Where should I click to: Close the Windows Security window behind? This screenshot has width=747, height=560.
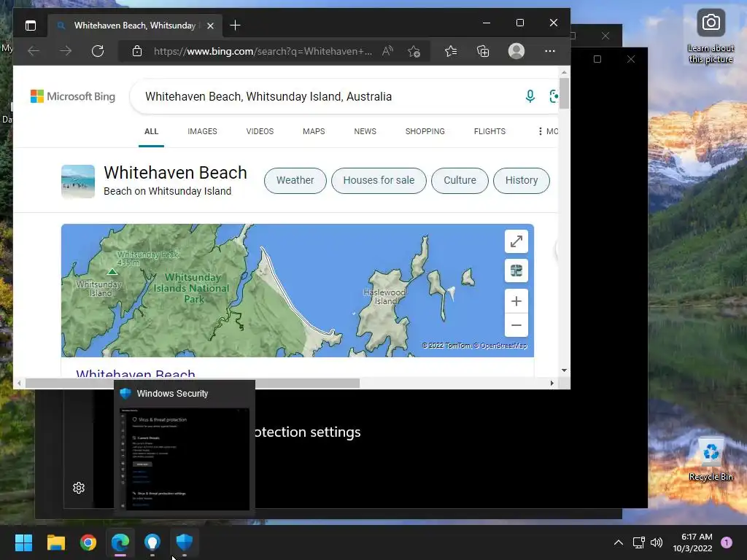click(x=631, y=59)
